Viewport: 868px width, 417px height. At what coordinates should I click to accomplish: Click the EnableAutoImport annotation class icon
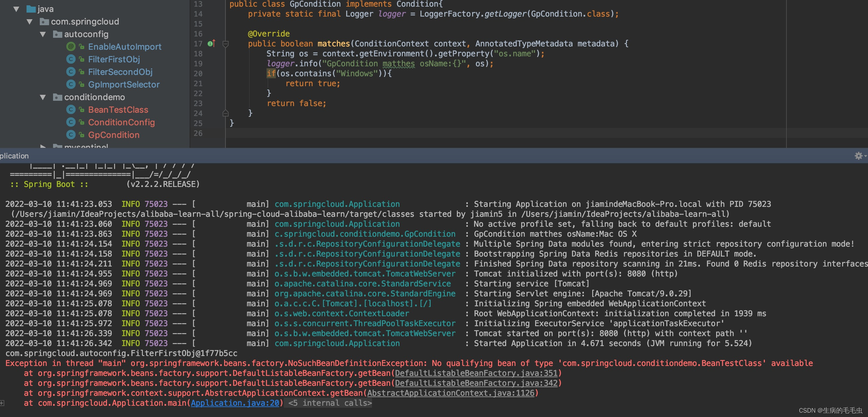(71, 46)
